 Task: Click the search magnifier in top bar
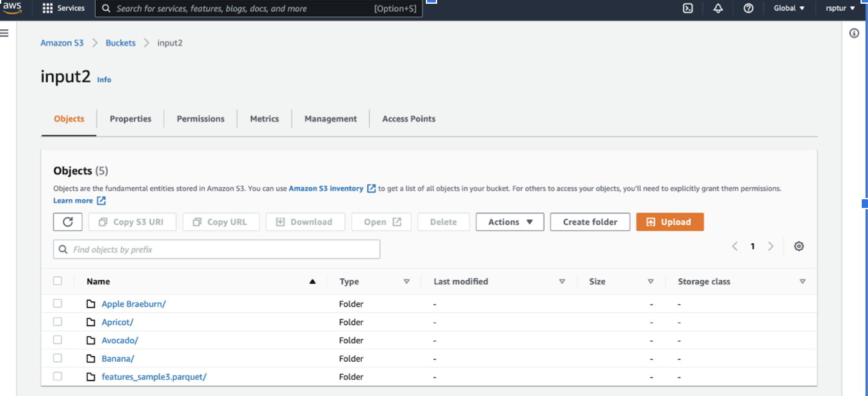(x=106, y=9)
